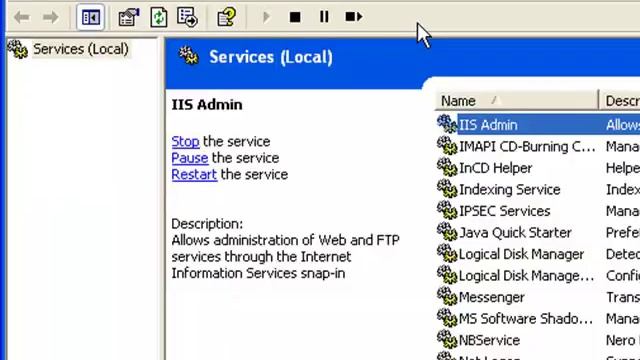Screen dimensions: 640x360
Task: Click the Restart the service link
Action: (194, 175)
